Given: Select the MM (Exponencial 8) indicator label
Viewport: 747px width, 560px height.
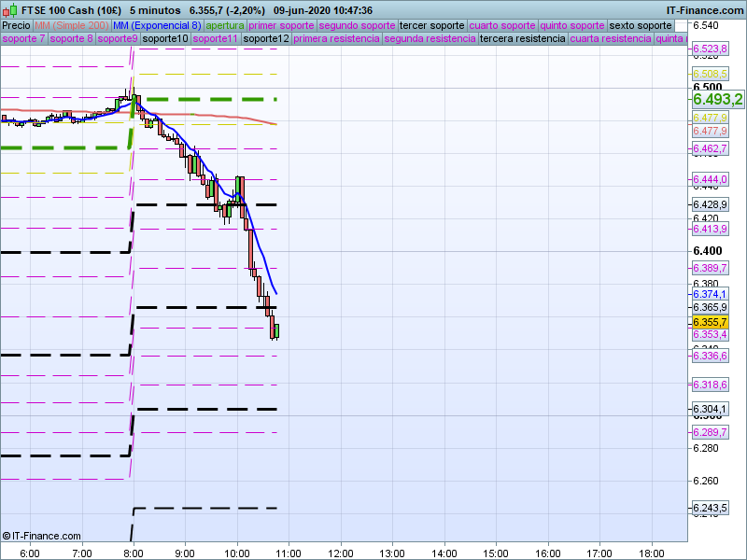Looking at the screenshot, I should click(157, 25).
